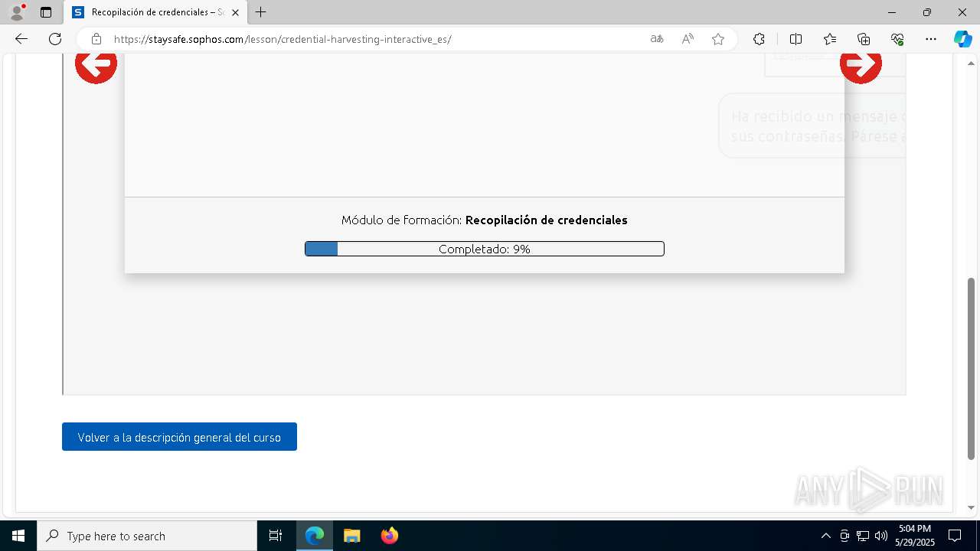The width and height of the screenshot is (980, 551).
Task: Click the Completado 9% progress bar
Action: 484,249
